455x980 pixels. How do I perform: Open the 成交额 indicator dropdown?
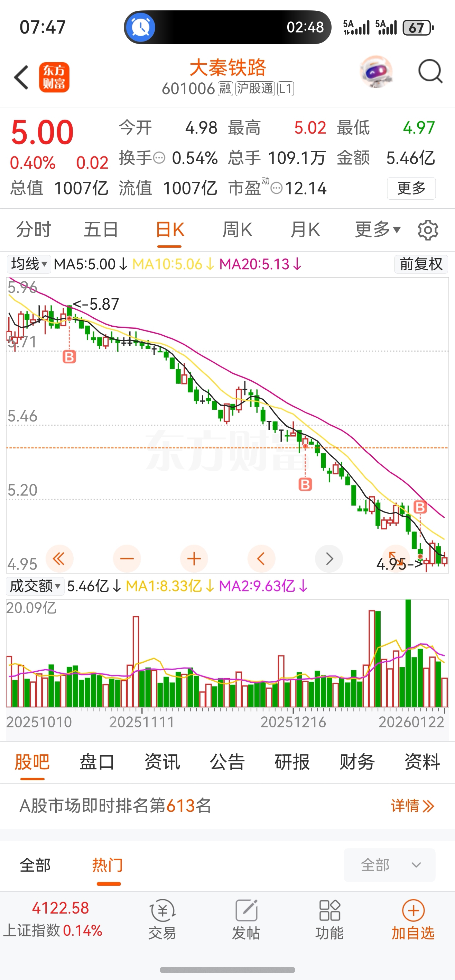coord(35,586)
